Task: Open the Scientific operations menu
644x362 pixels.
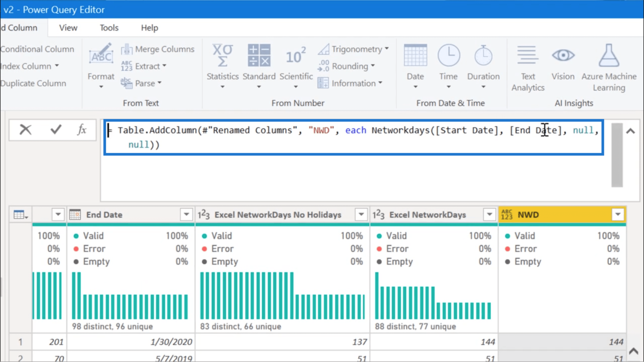Action: 296,66
